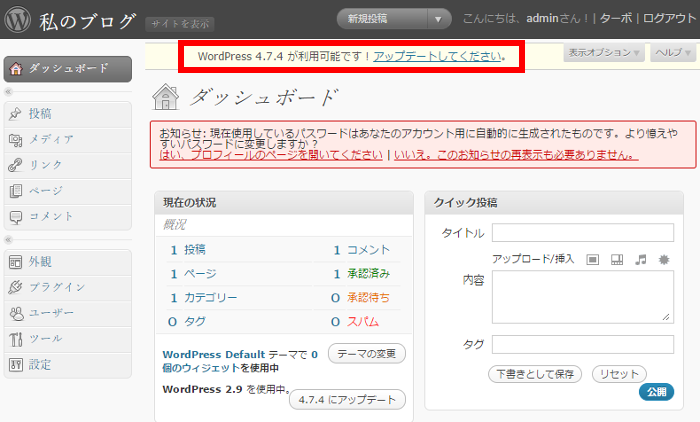Click the 投稿 count link in 現在の状況
Viewport: 700px width, 422px height.
[195, 250]
